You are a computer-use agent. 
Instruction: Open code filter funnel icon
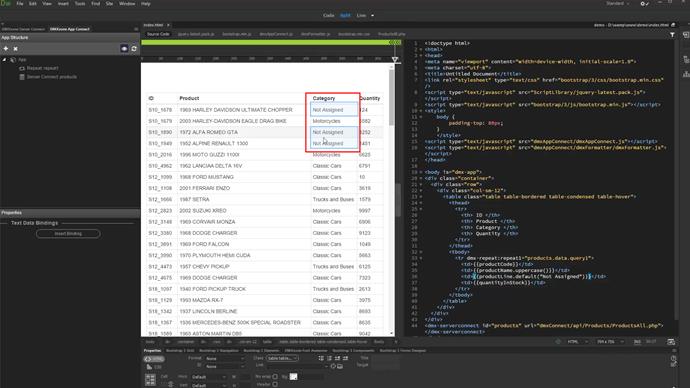(x=672, y=34)
